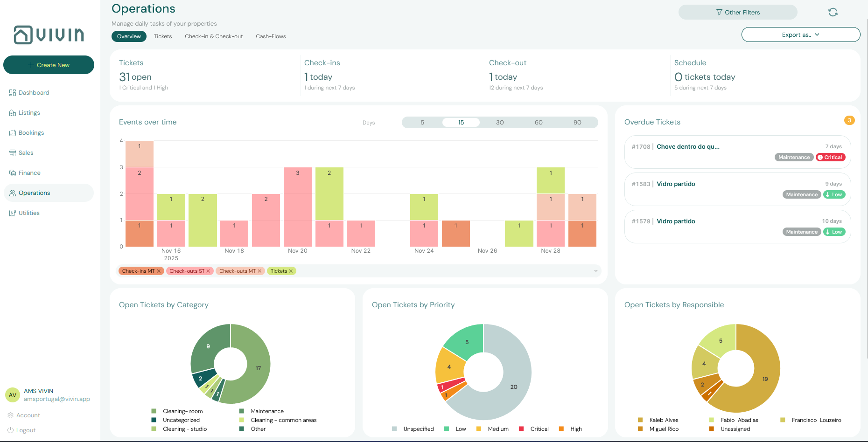The width and height of the screenshot is (868, 442).
Task: Open the Export as dropdown
Action: (800, 35)
